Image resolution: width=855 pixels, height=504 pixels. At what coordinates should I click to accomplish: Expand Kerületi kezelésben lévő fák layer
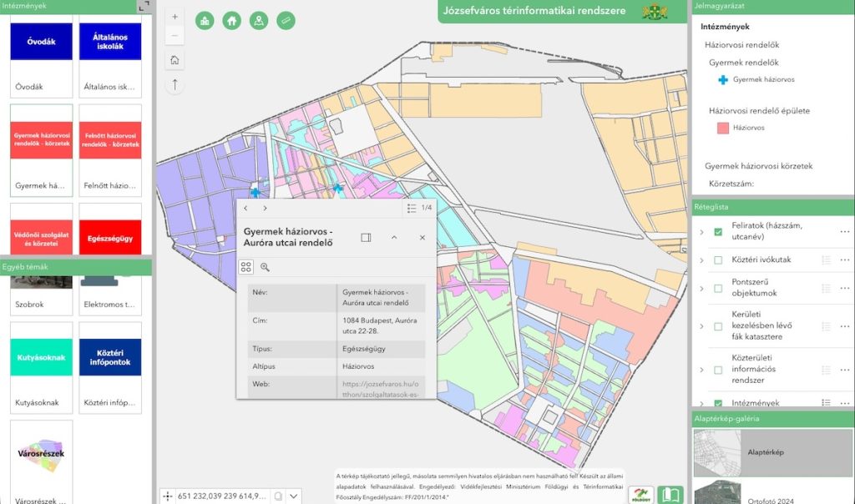coord(701,326)
